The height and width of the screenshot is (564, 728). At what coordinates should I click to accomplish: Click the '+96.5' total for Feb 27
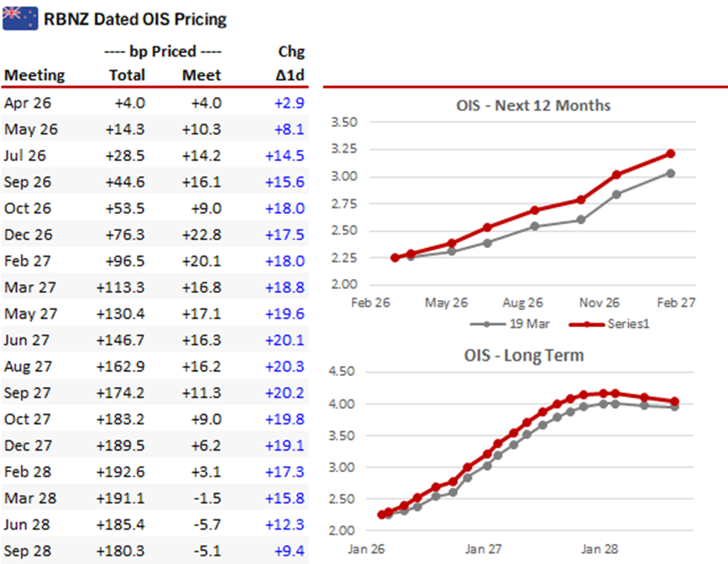125,261
